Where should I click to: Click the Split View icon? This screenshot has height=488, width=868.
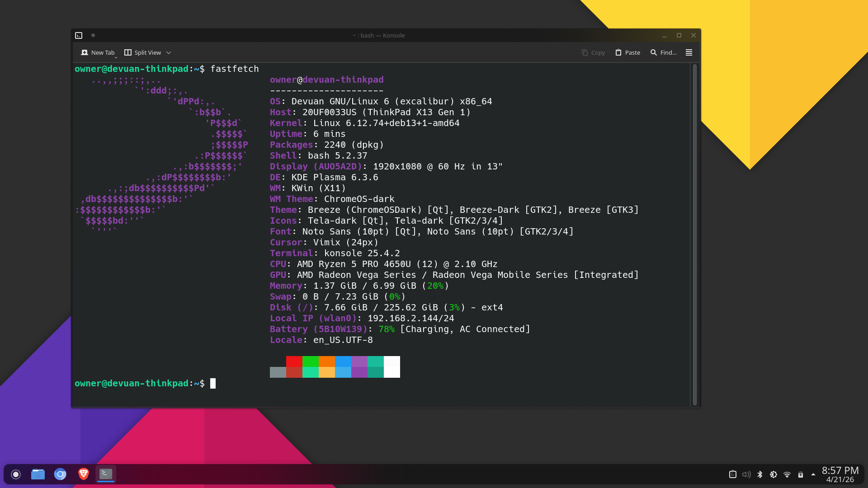point(128,52)
